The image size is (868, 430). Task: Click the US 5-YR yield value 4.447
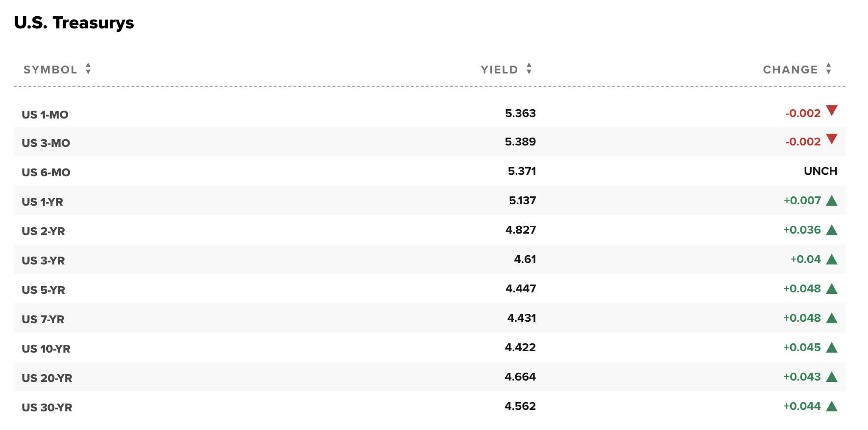point(521,288)
